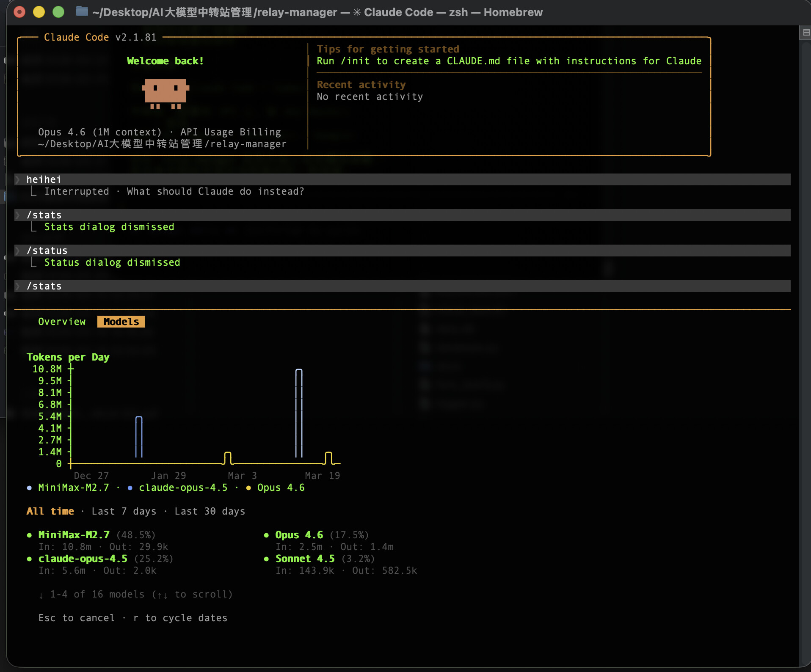811x672 pixels.
Task: Click 'In: 10.8m · Out: 29.9k' text
Action: point(103,547)
